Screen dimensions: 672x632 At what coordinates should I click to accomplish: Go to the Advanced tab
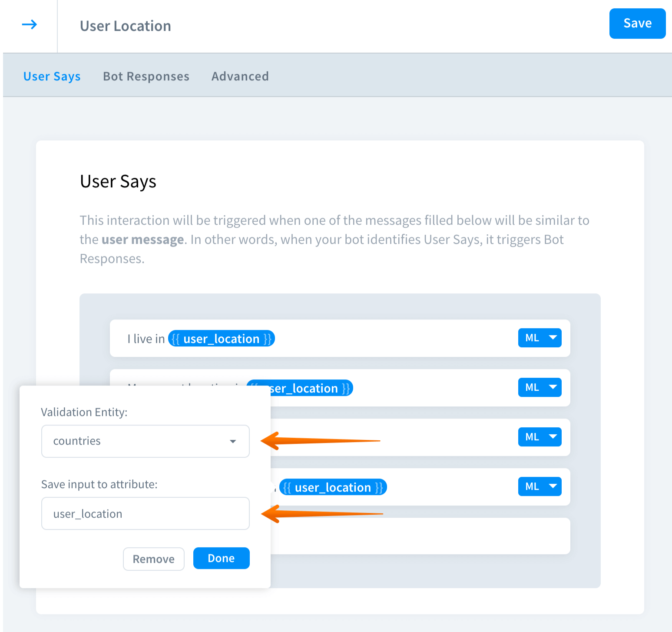(x=240, y=77)
